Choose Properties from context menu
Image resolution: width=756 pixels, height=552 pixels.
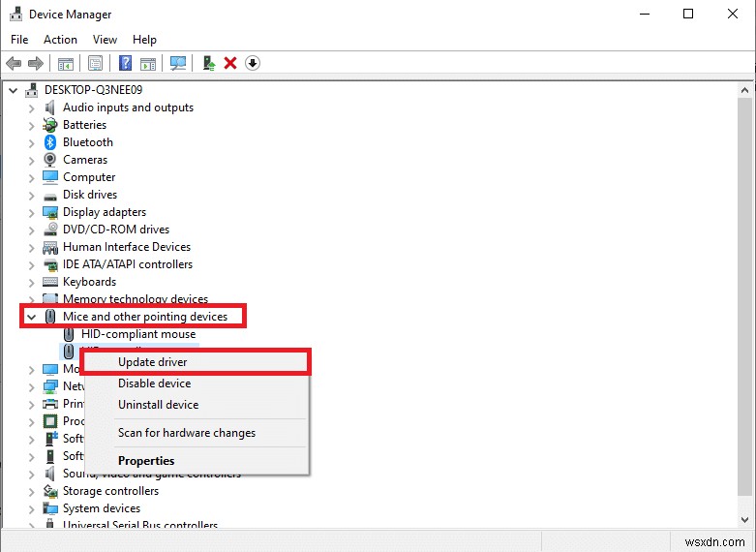pyautogui.click(x=197, y=461)
